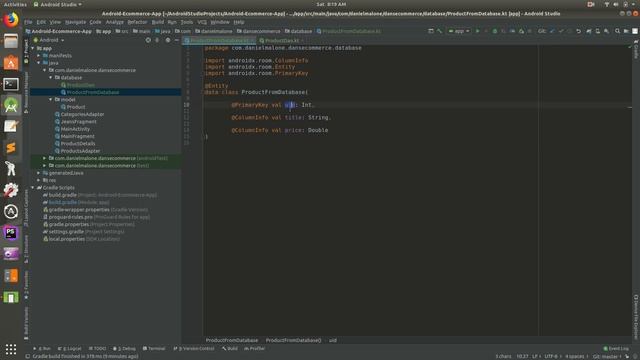640x360 pixels.
Task: Open the Refactor menu
Action: pos(137,22)
